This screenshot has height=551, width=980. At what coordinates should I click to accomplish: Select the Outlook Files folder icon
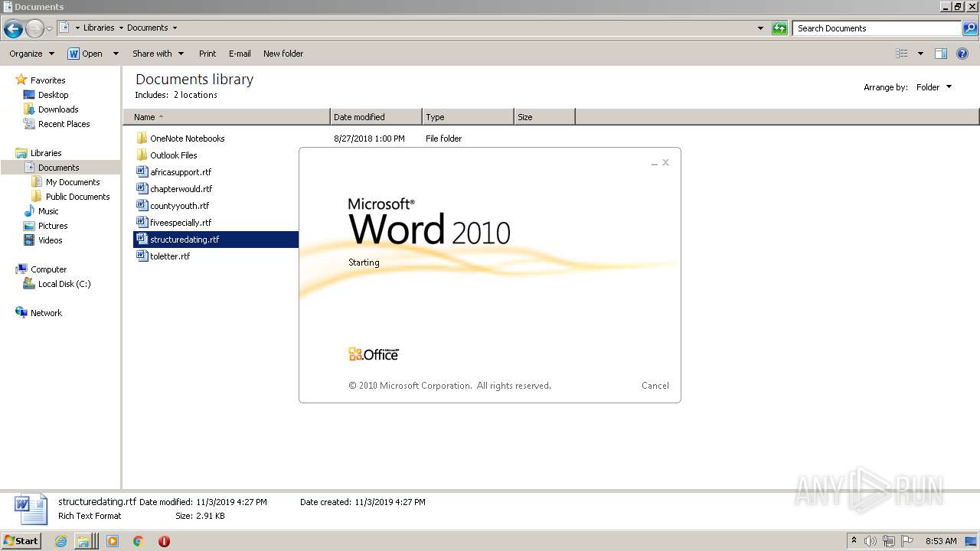(142, 155)
